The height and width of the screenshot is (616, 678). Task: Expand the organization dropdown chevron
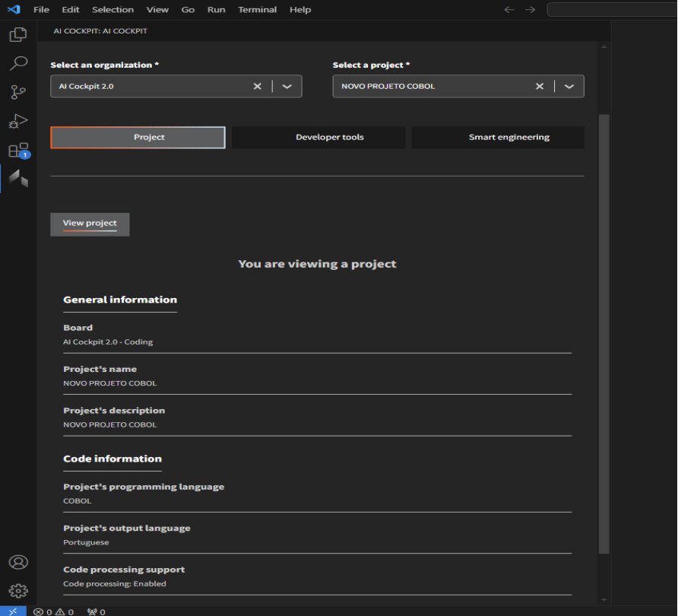(287, 87)
